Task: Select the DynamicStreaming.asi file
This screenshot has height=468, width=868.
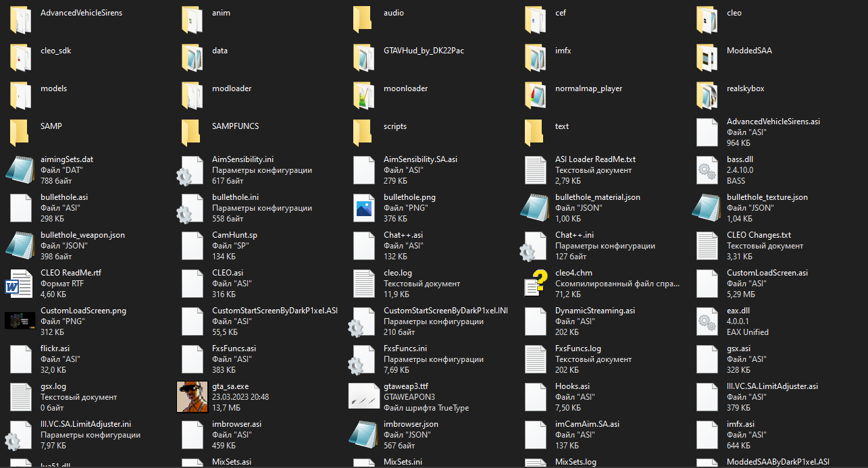Action: click(535, 321)
